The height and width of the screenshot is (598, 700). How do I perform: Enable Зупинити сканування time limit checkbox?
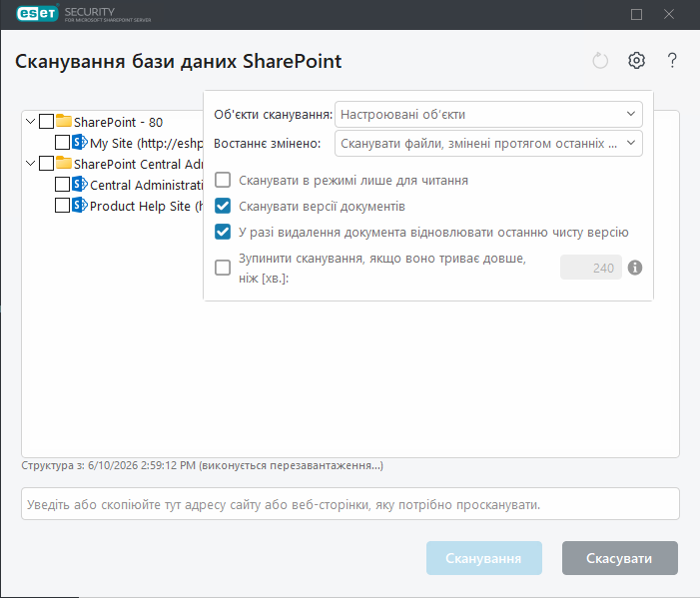223,268
